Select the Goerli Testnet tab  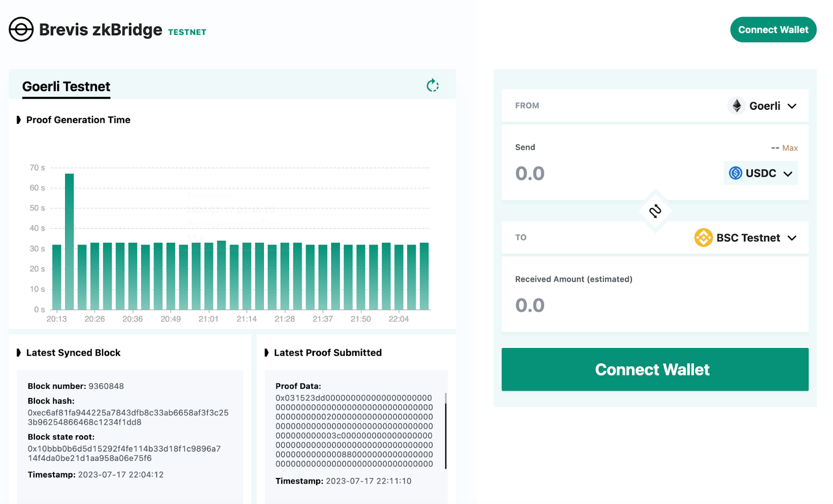tap(66, 86)
